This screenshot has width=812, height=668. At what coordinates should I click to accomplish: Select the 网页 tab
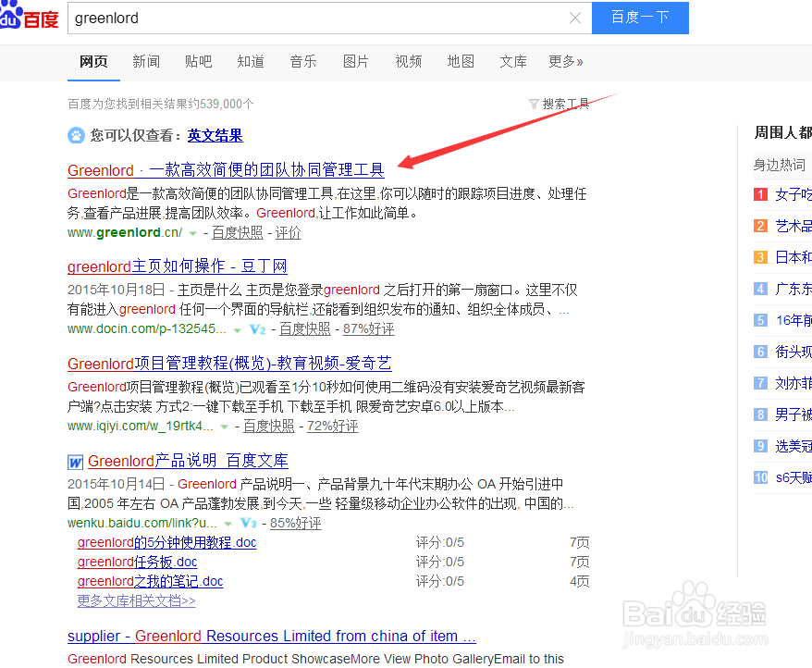click(x=93, y=62)
